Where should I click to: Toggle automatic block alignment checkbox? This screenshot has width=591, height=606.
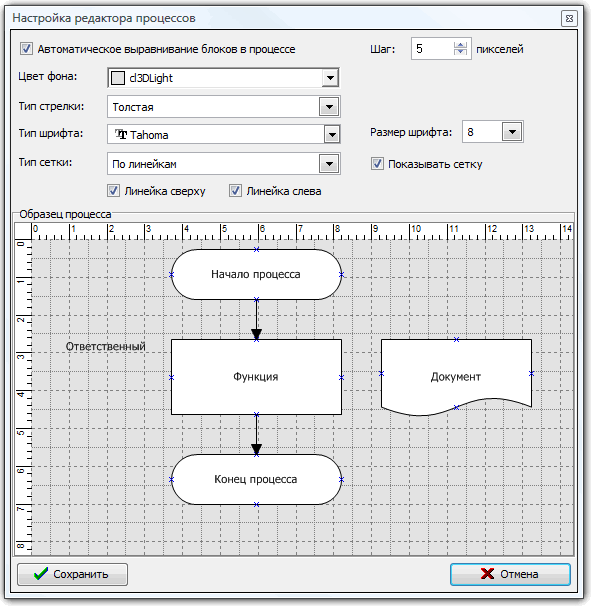[x=26, y=49]
